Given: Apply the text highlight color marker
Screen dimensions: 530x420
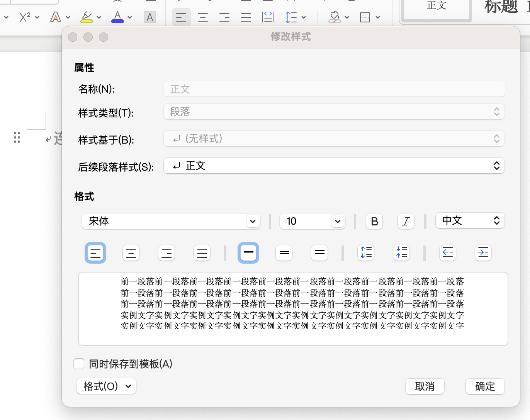Looking at the screenshot, I should point(87,17).
